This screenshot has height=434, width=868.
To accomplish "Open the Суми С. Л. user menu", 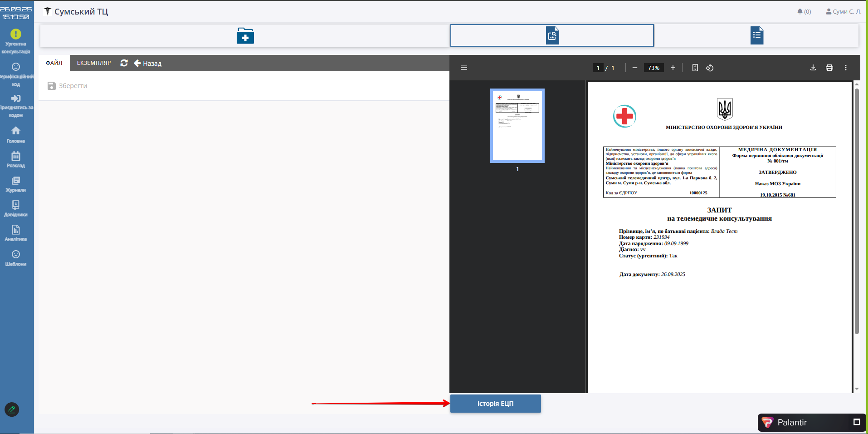I will point(843,12).
